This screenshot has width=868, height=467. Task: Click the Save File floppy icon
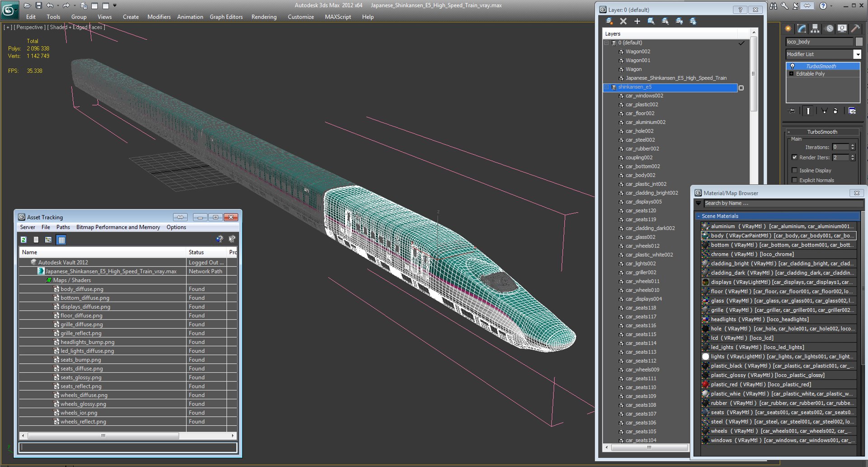(x=38, y=5)
